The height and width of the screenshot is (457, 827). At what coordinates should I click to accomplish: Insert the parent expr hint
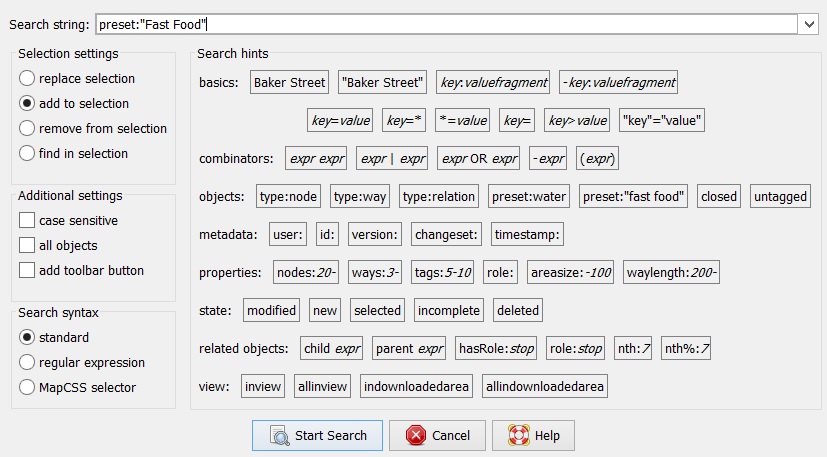click(409, 348)
